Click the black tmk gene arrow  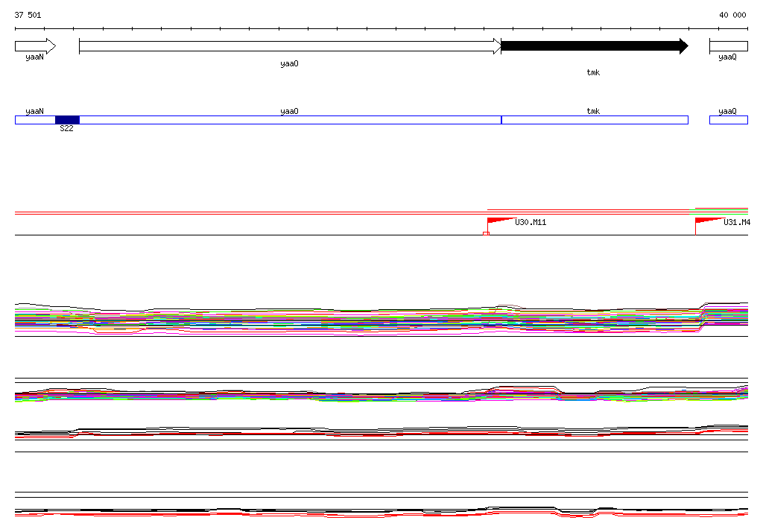(595, 46)
